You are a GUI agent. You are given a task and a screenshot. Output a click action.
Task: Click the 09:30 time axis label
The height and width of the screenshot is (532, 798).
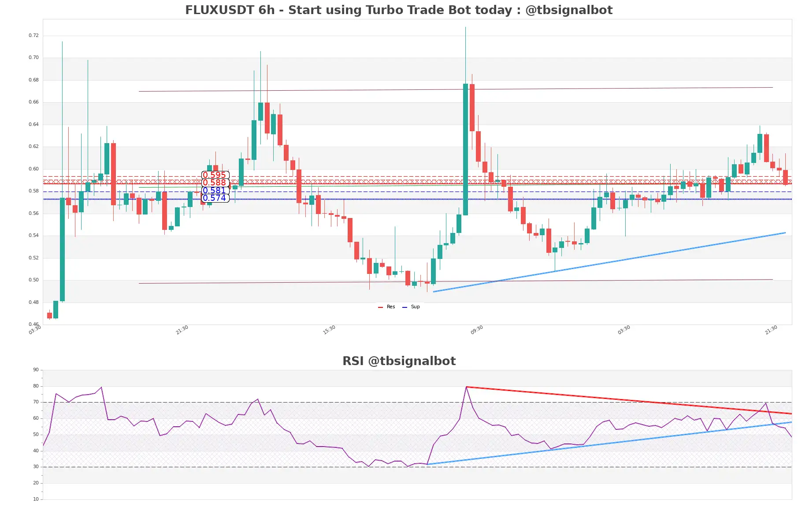click(477, 330)
